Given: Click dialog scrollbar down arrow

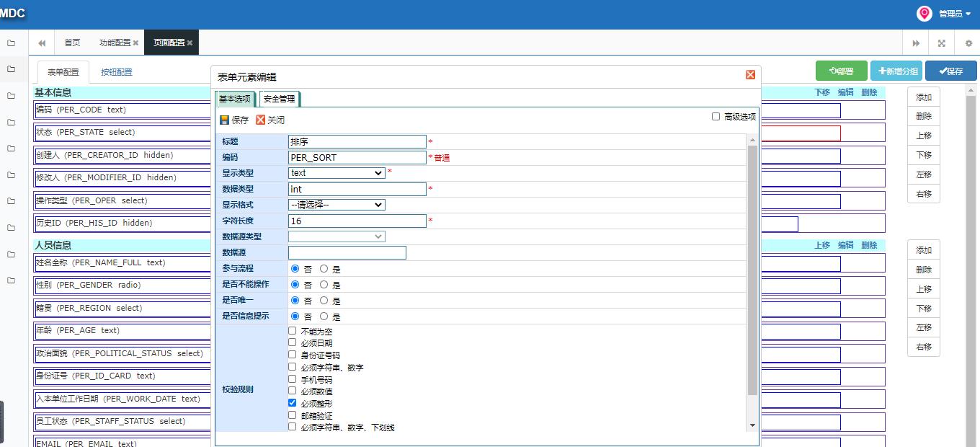Looking at the screenshot, I should (x=753, y=425).
